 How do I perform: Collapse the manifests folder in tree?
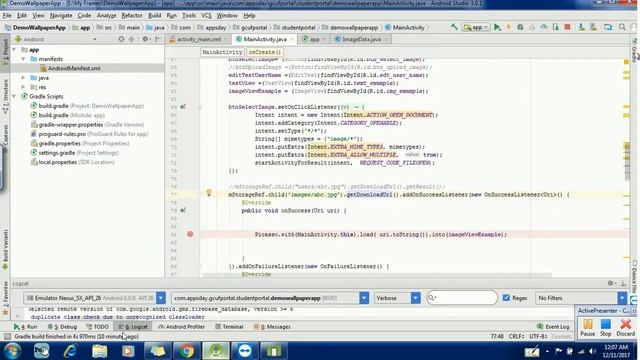point(23,59)
